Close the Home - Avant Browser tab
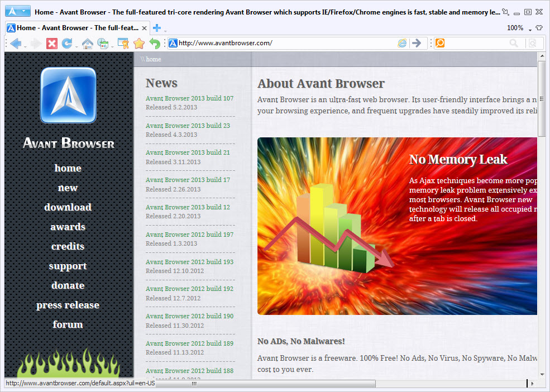Image resolution: width=550 pixels, height=392 pixels. [x=144, y=28]
